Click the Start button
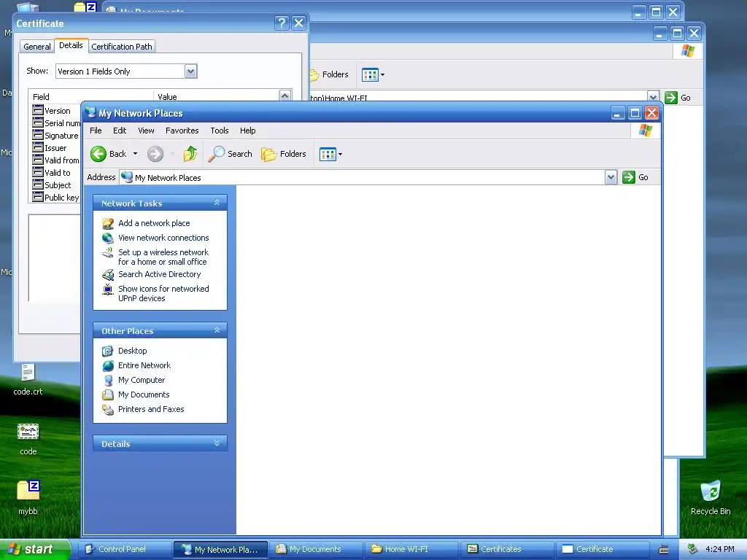747x560 pixels. (35, 549)
